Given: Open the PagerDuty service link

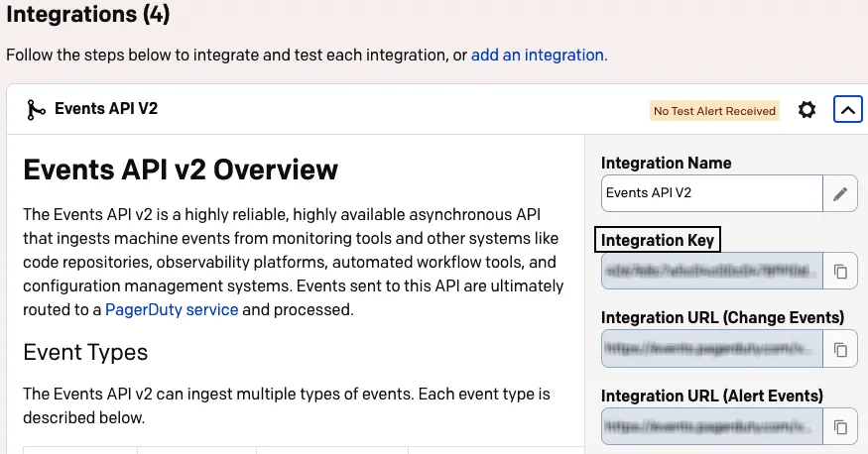Looking at the screenshot, I should [x=172, y=309].
